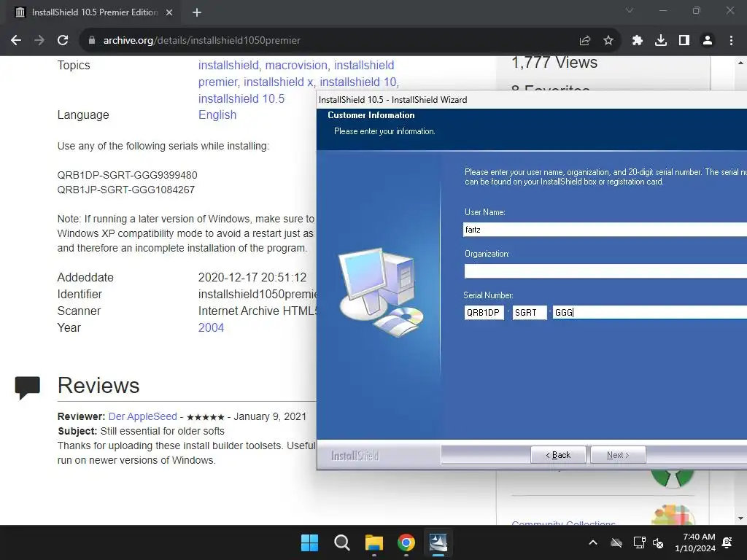Screen dimensions: 747x560
Task: Open the notifications bell icon
Action: 727,542
